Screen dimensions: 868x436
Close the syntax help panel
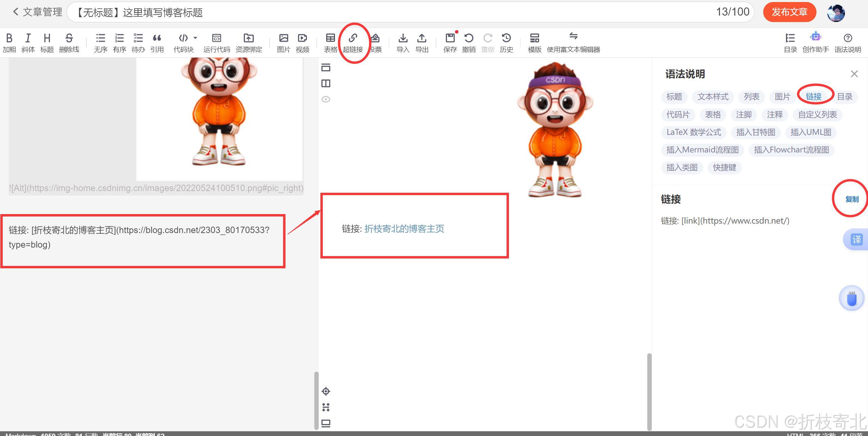tap(854, 74)
